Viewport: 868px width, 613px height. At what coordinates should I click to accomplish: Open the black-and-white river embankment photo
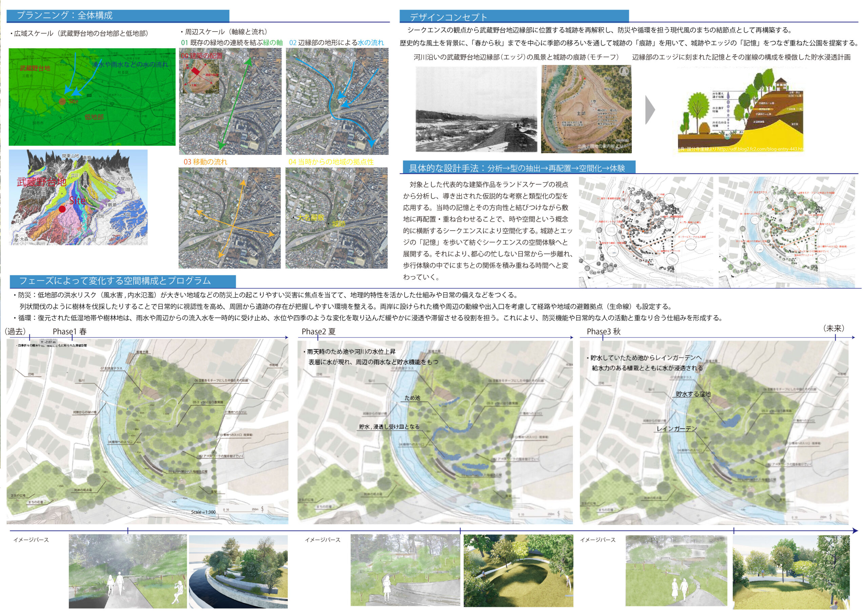[x=476, y=109]
